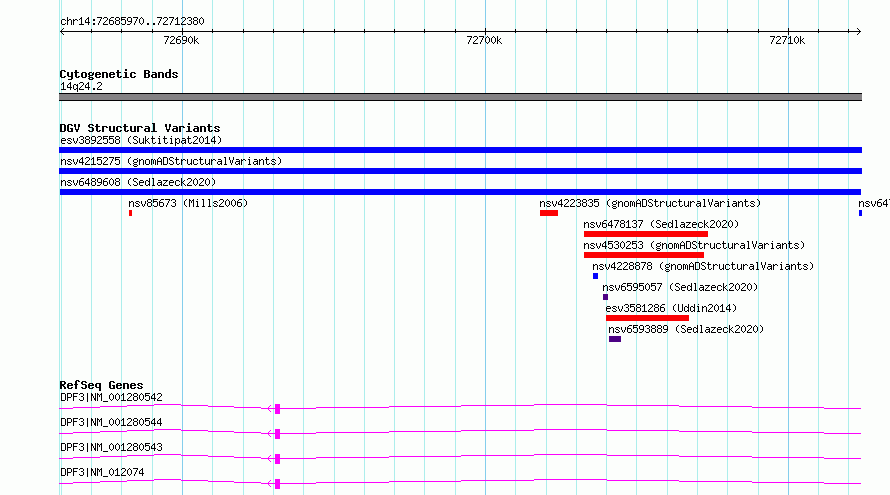
Task: Click the DPF3|NM_001280542 transcript label
Action: pos(111,397)
